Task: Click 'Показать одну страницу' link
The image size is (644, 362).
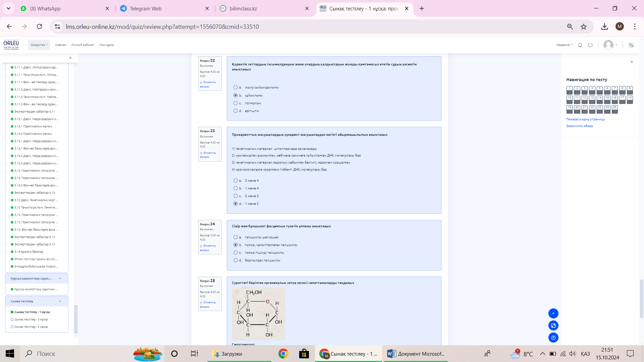Action: pos(585,119)
